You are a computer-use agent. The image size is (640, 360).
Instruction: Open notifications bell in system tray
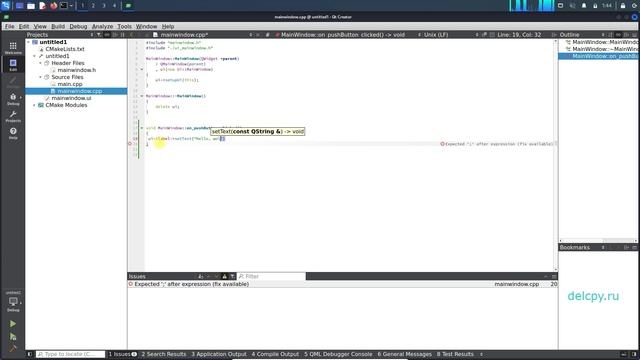584,6
